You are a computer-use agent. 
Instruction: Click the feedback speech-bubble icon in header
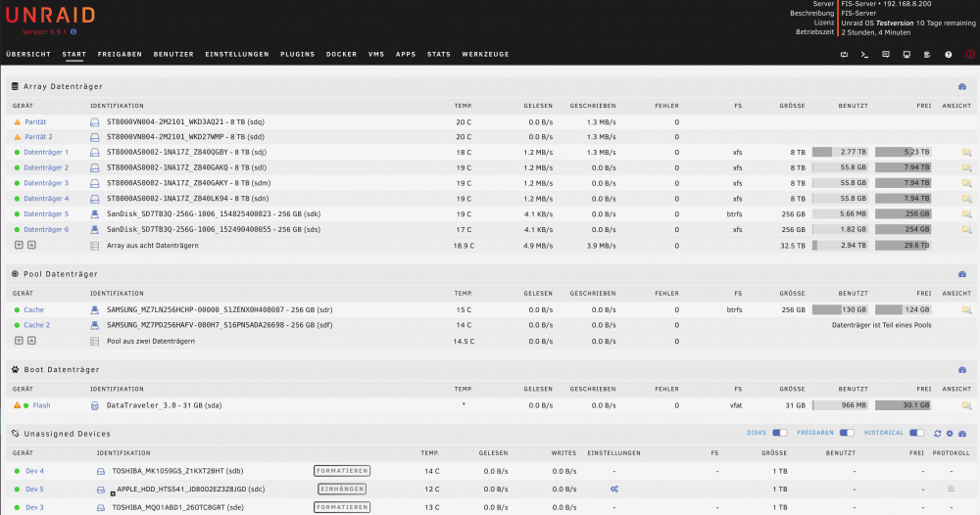pos(886,55)
